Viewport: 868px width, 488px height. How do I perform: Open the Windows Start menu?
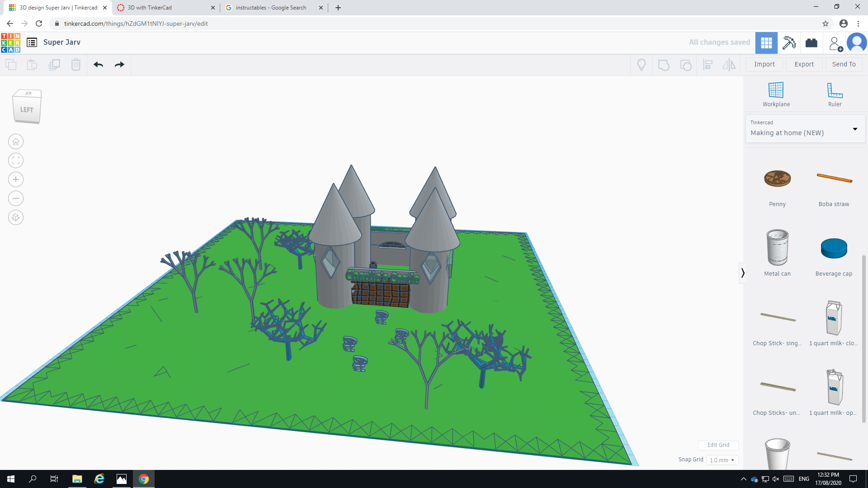(x=11, y=479)
